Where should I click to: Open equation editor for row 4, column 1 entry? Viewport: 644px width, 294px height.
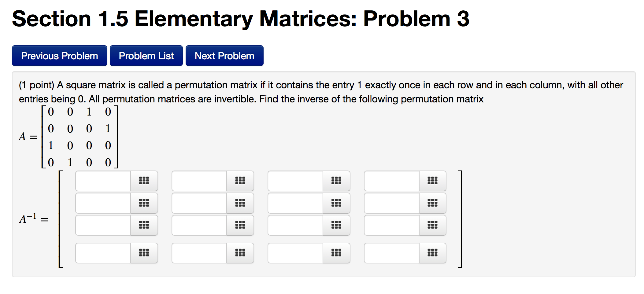click(x=144, y=253)
